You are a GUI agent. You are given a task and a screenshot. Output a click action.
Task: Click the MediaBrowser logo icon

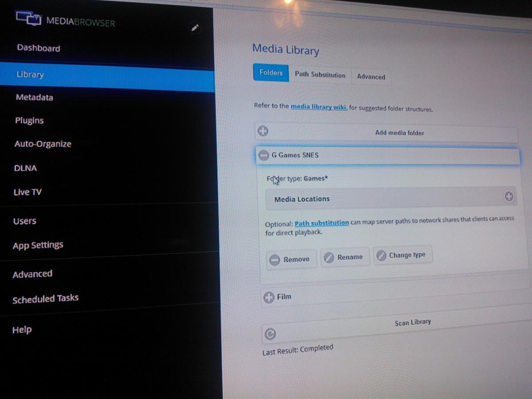(x=29, y=19)
